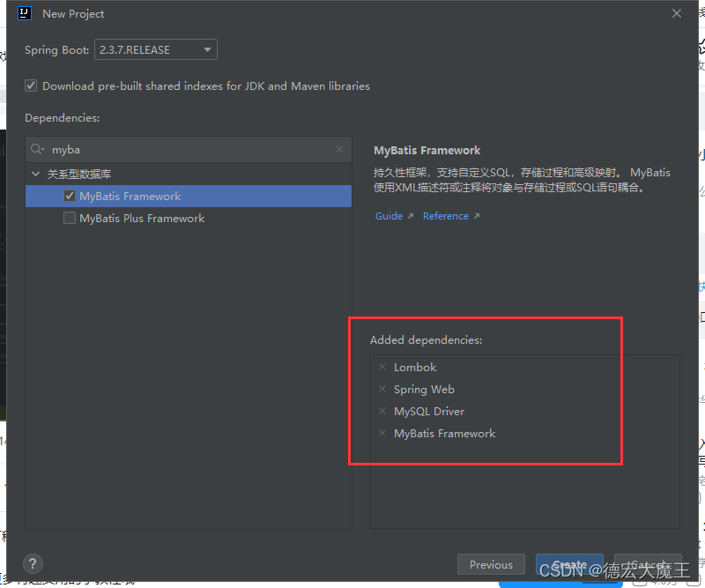Click the 关系型数据库 category label

point(79,174)
